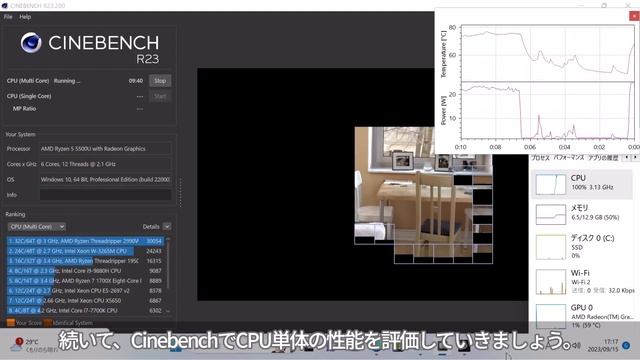Select the Cores x GHz field value
This screenshot has height=360, width=640.
click(x=105, y=164)
